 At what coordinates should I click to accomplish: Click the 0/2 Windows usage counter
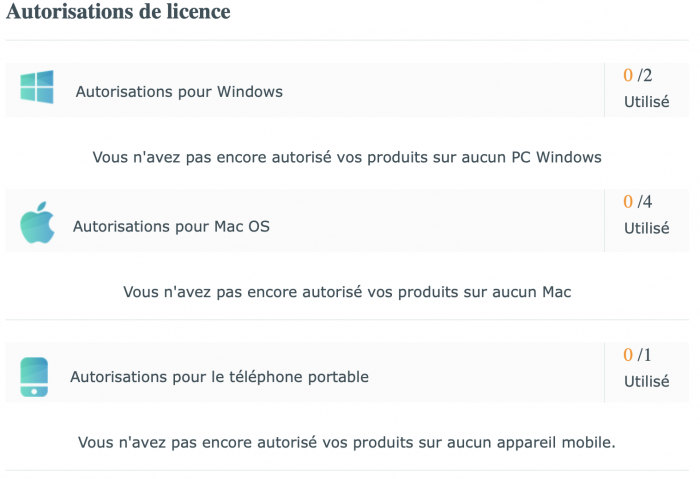click(x=638, y=75)
